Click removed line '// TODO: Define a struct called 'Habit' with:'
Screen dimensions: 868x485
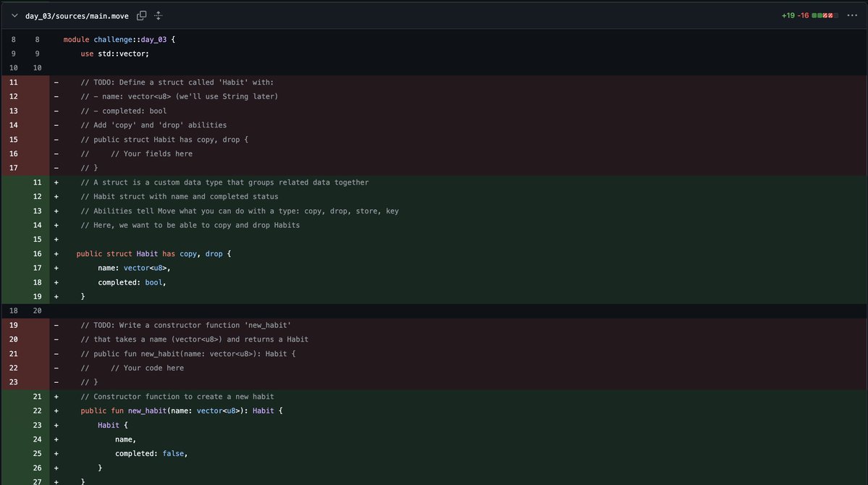(x=177, y=83)
